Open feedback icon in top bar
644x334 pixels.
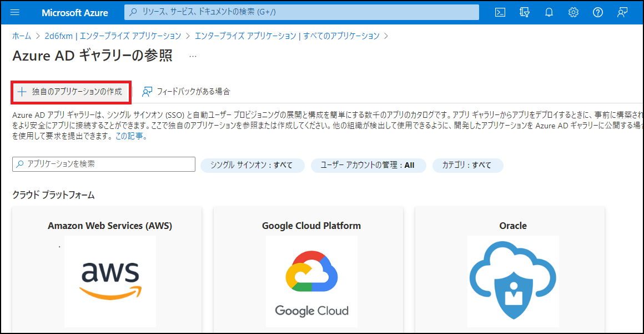click(x=622, y=12)
